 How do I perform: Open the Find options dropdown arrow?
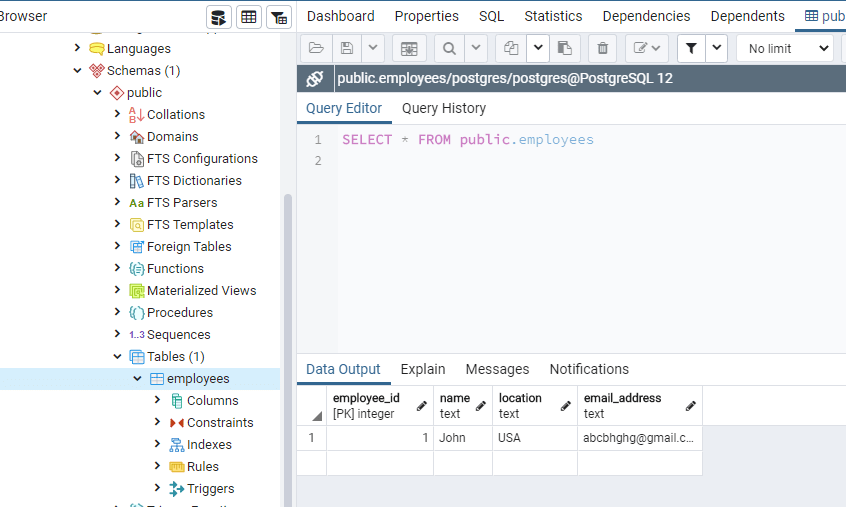[476, 49]
